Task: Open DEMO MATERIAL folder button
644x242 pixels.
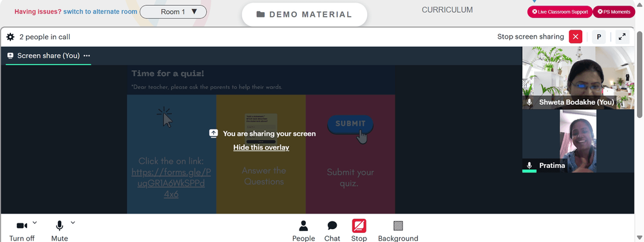Action: 305,14
